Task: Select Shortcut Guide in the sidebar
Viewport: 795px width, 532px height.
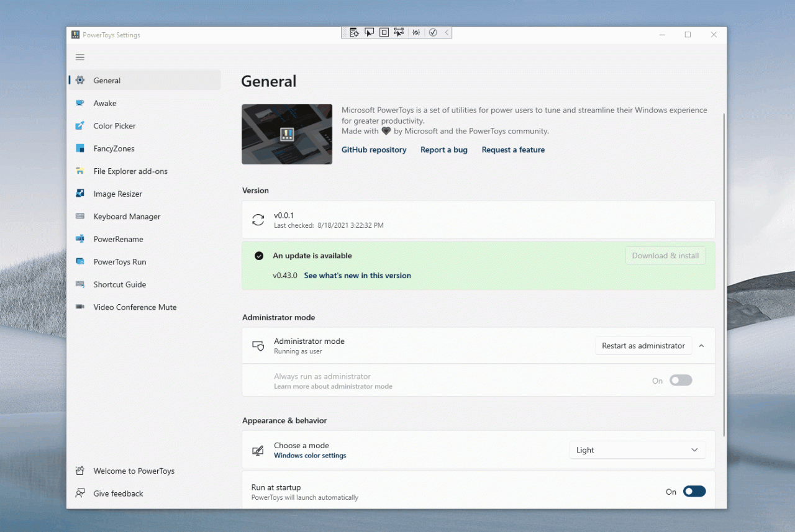Action: 120,284
